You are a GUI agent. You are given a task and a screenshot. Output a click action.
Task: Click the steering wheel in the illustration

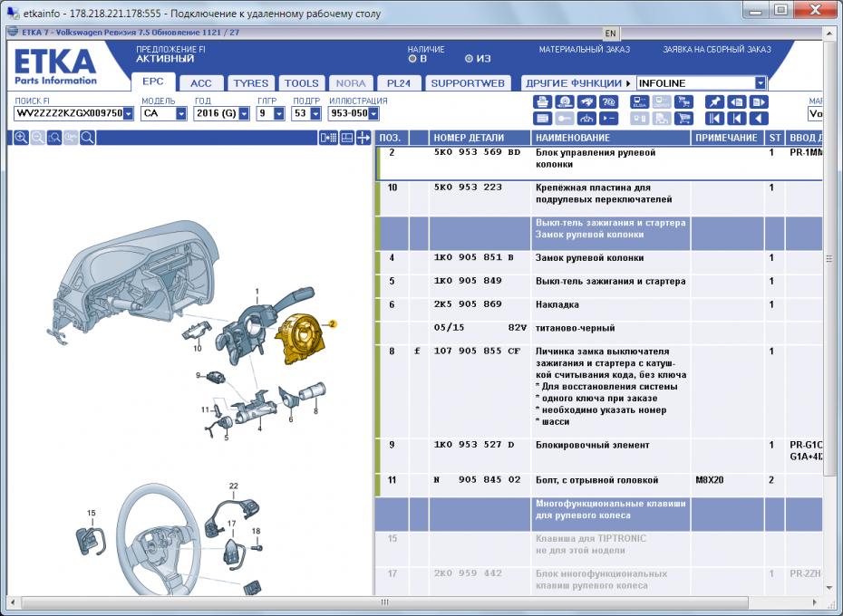[x=159, y=540]
